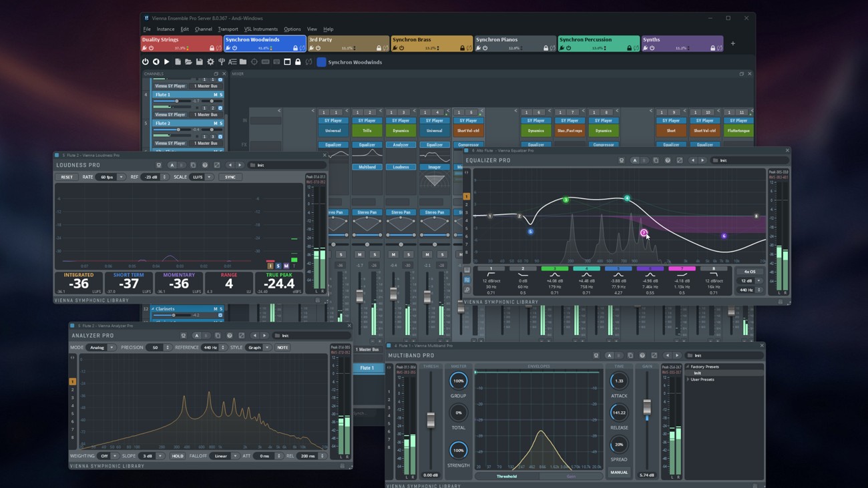Solo the Flute 1 channel
The width and height of the screenshot is (868, 488).
click(x=221, y=93)
